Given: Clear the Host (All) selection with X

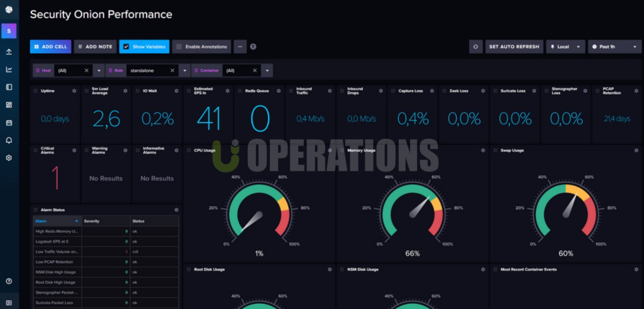Looking at the screenshot, I should click(86, 70).
